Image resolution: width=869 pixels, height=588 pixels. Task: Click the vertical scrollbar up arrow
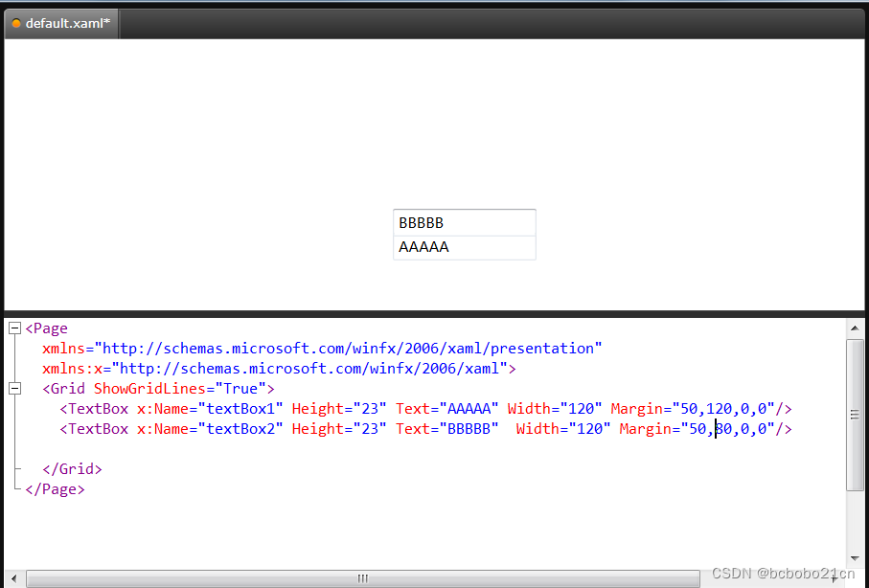(855, 328)
